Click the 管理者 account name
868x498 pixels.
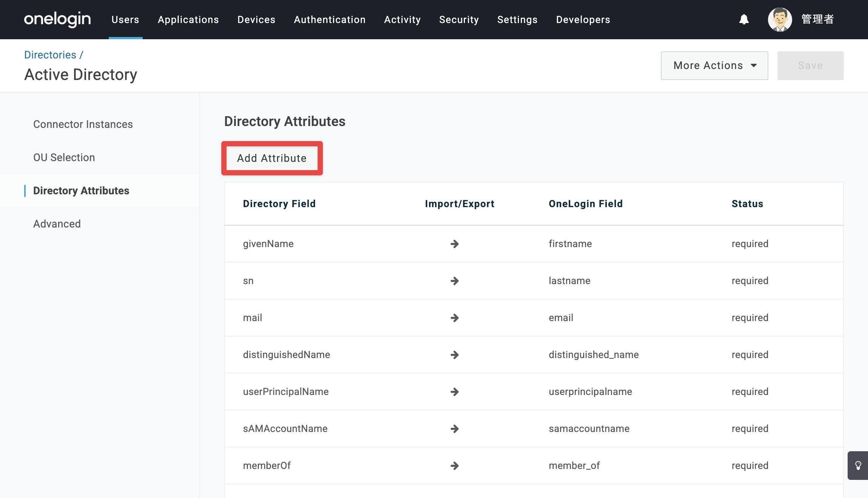[817, 19]
